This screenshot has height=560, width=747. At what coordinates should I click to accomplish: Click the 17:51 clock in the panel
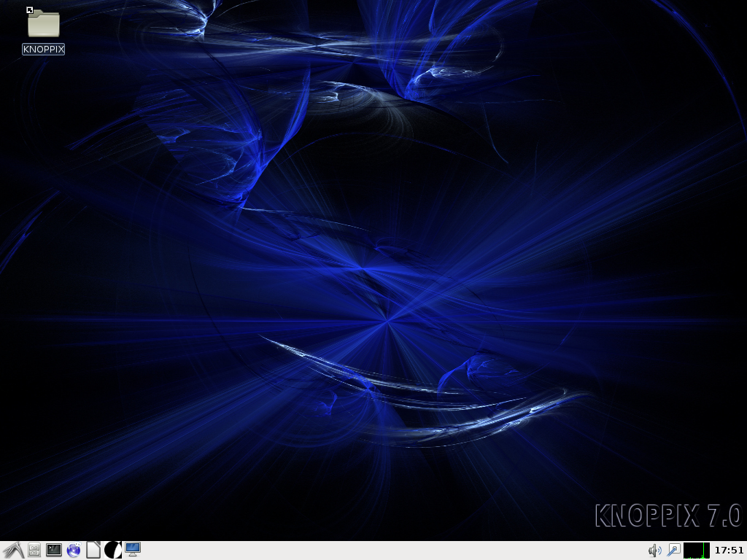pos(729,551)
